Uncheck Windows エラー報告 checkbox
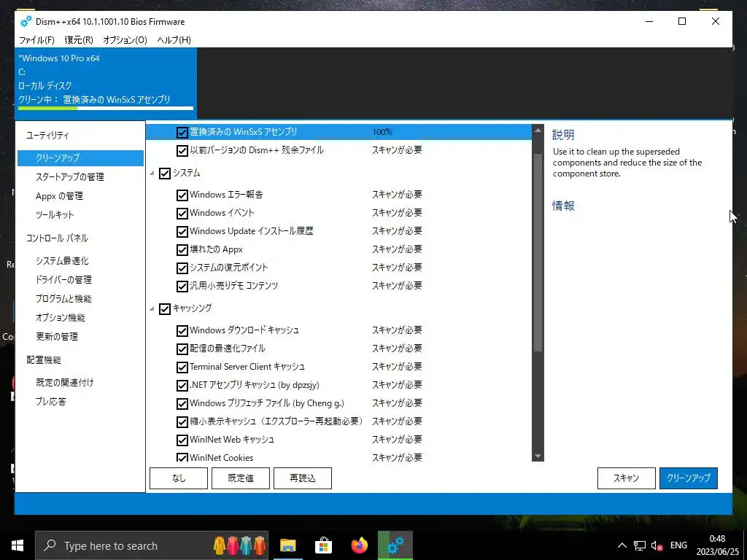Viewport: 747px width, 560px height. [182, 195]
